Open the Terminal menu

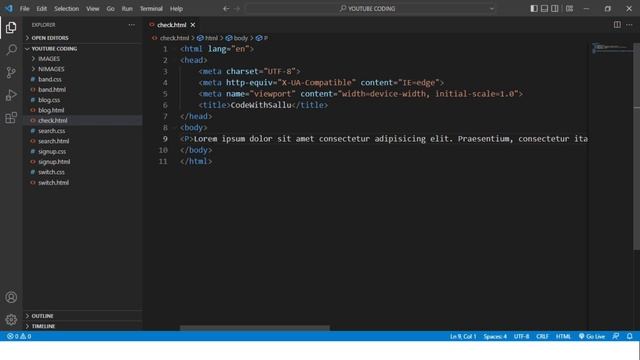[151, 9]
